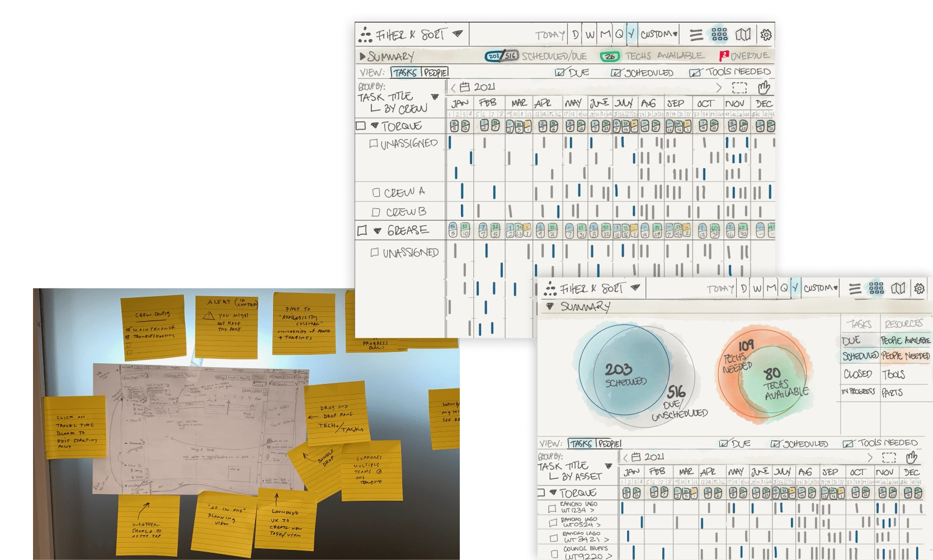Open the Custom range dropdown in by-asset wireframe
Screen dimensions: 933x560
pos(821,288)
